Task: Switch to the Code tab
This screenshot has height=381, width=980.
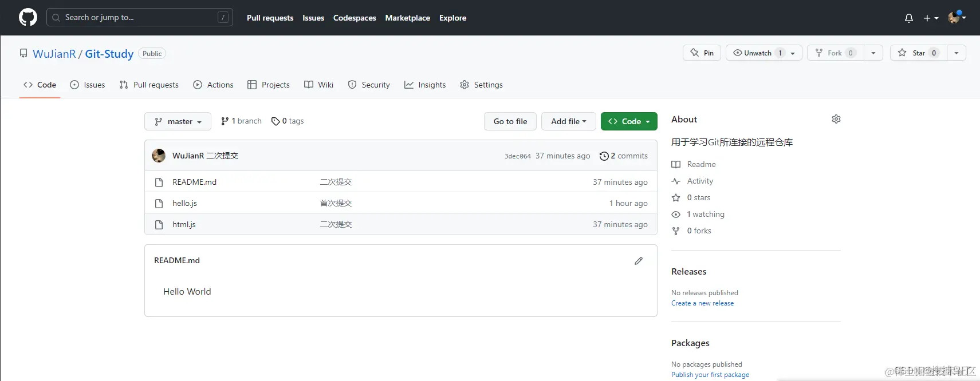Action: pos(40,85)
